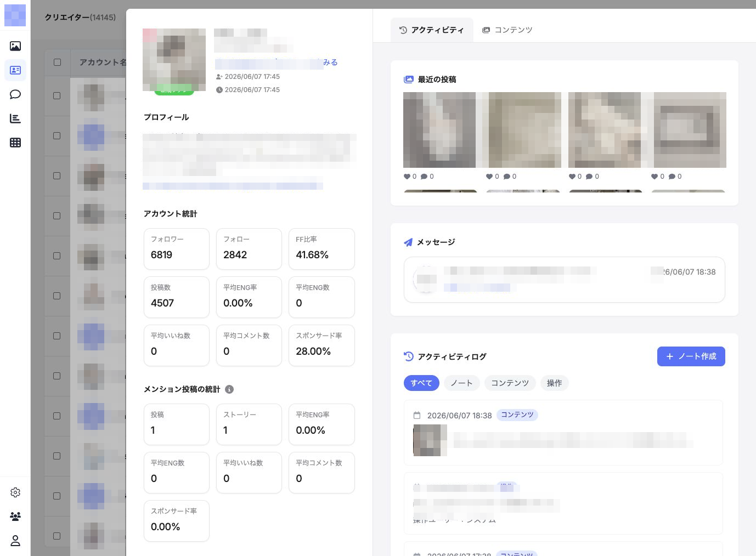Check the third creator row checkbox
Image resolution: width=756 pixels, height=556 pixels.
[57, 176]
